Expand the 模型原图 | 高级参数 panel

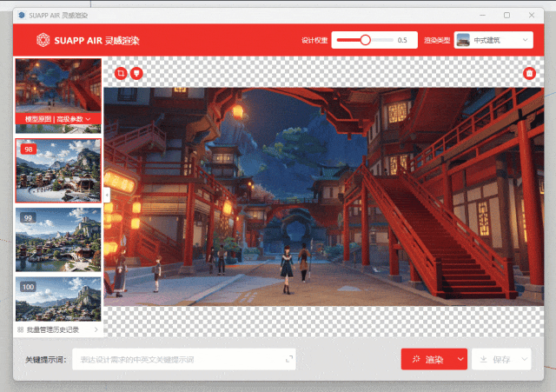[58, 119]
